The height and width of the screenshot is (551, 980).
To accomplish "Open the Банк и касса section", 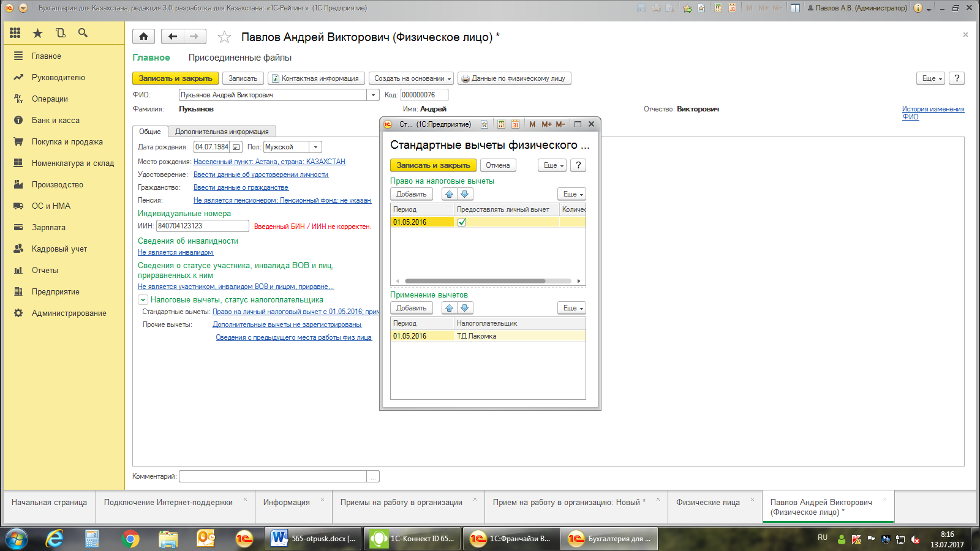I will (x=56, y=120).
